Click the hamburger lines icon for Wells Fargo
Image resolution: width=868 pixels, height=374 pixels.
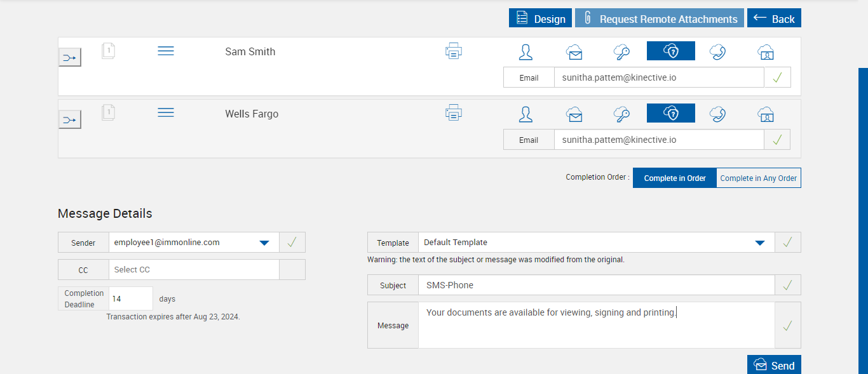point(166,112)
